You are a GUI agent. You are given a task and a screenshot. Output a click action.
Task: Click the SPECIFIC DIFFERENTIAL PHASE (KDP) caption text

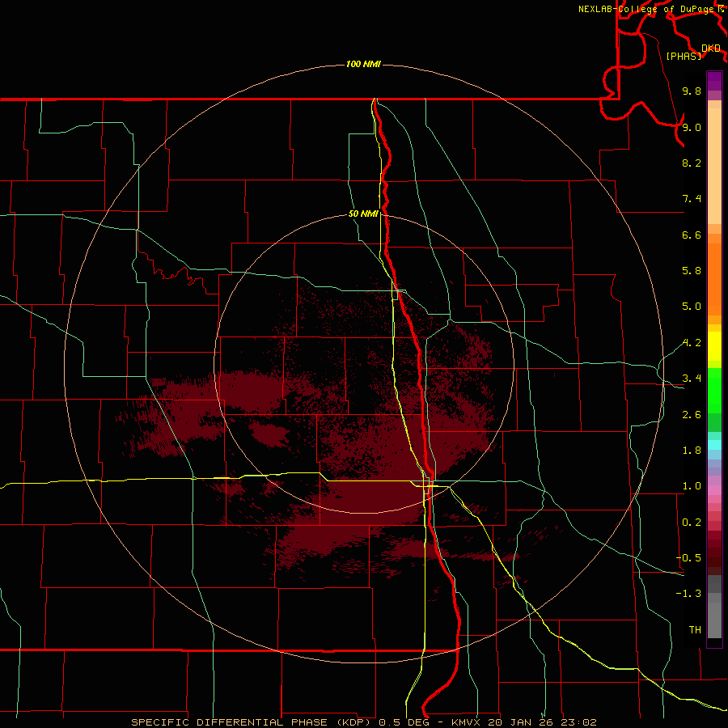click(252, 722)
